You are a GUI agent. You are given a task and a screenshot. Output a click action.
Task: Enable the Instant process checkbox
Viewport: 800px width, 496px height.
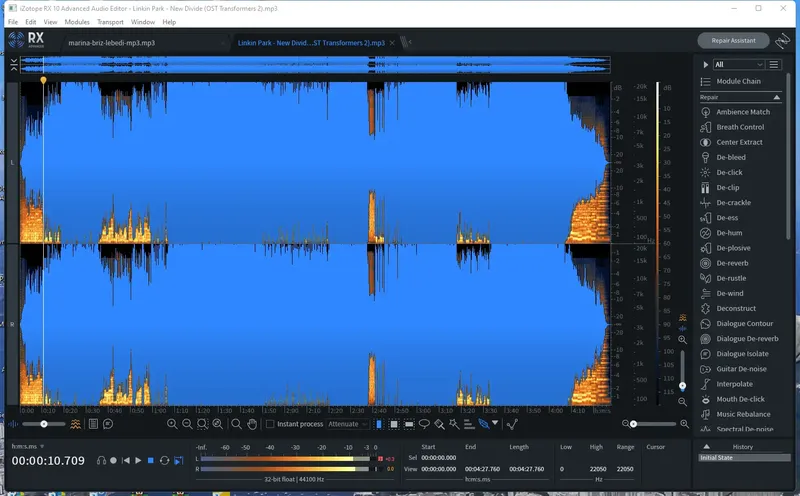tap(270, 424)
